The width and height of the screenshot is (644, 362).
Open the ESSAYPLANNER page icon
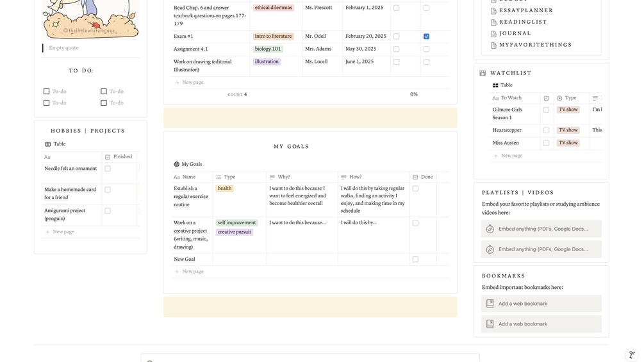click(493, 11)
